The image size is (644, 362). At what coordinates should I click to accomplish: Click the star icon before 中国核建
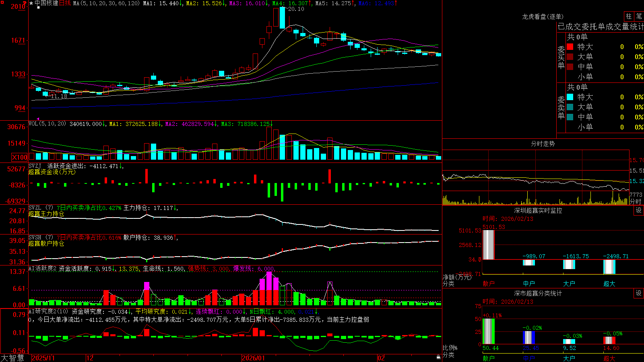tap(31, 3)
